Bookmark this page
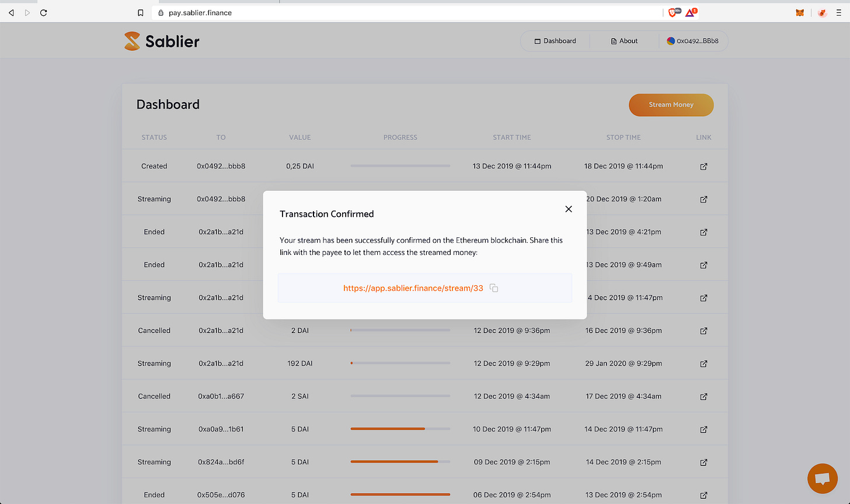The height and width of the screenshot is (504, 850). pos(141,12)
